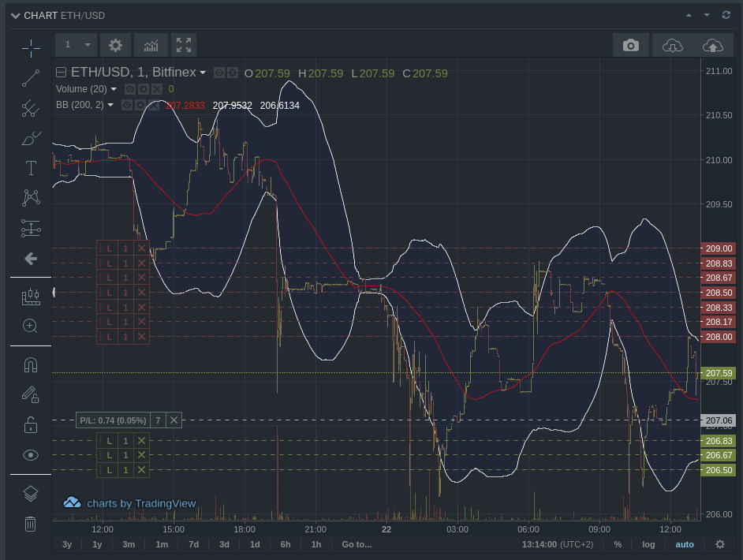Image resolution: width=743 pixels, height=560 pixels.
Task: Open the interval dropdown showing 1
Action: pos(77,45)
